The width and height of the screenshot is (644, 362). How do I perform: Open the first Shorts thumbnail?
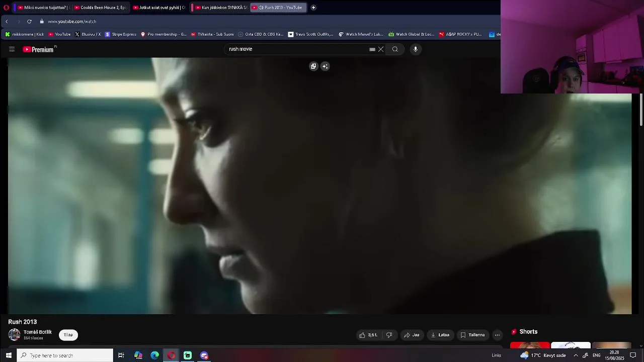[530, 345]
